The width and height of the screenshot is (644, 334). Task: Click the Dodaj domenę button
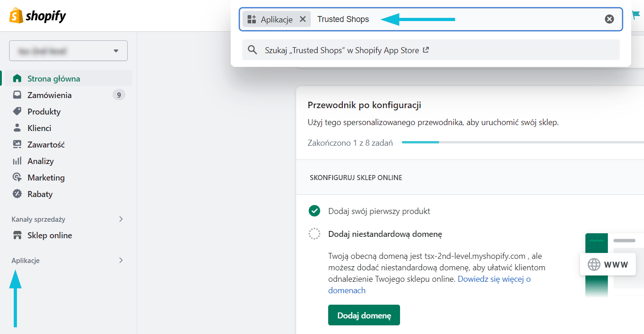(x=364, y=315)
